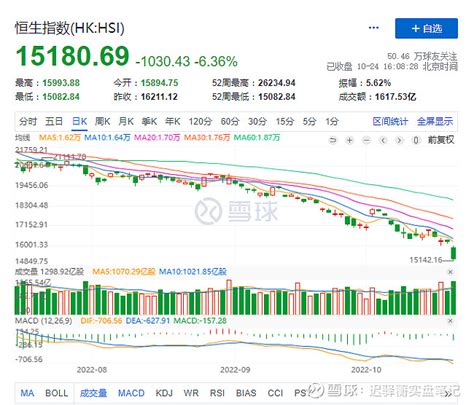Image resolution: width=474 pixels, height=405 pixels.
Task: Add HSI to watchlist with +自选
Action: (426, 28)
